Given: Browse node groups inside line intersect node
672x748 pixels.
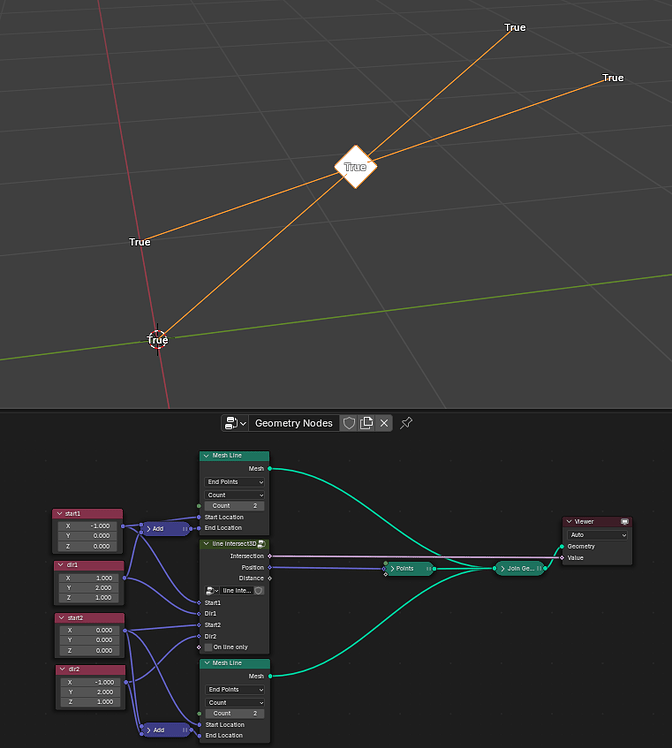Looking at the screenshot, I should 212,591.
